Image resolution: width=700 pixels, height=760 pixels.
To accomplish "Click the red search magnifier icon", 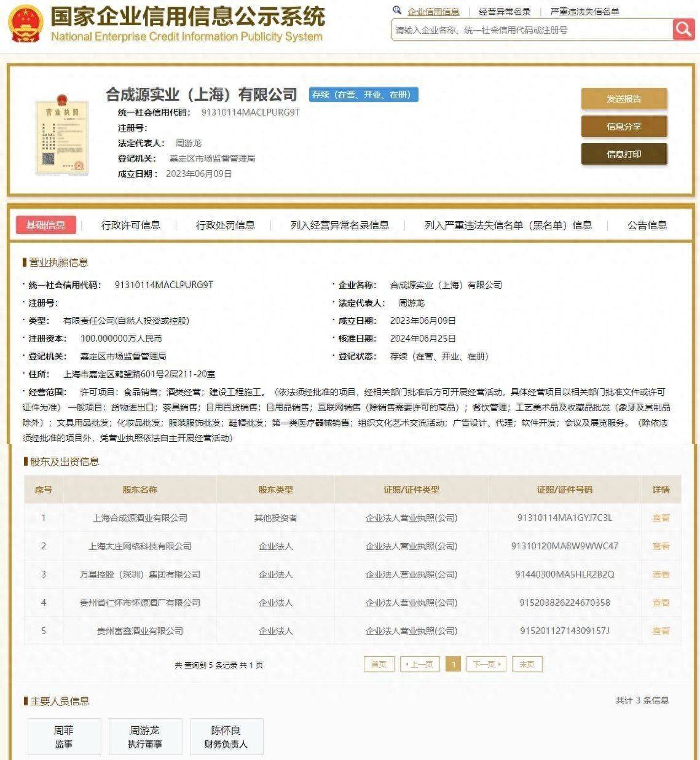I will (683, 29).
